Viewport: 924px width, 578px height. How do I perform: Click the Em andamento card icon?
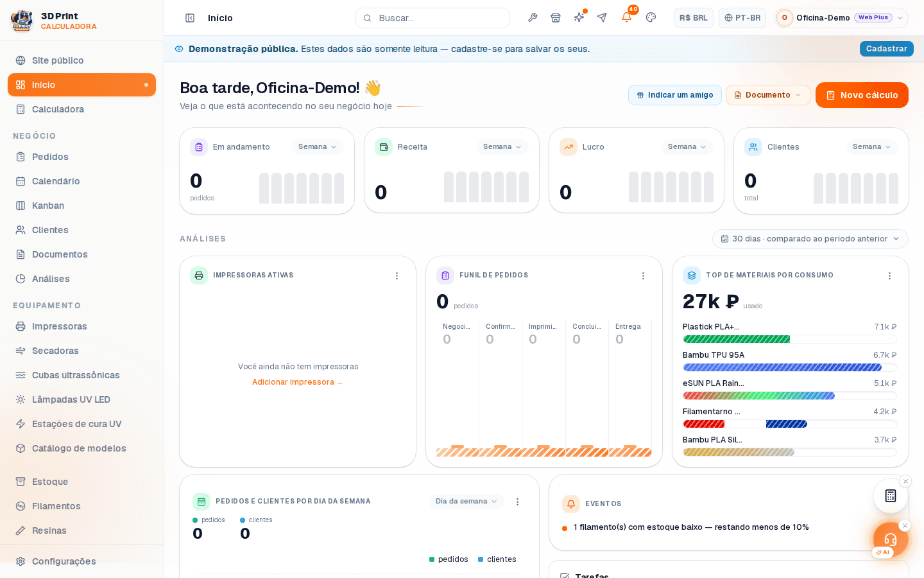tap(199, 147)
